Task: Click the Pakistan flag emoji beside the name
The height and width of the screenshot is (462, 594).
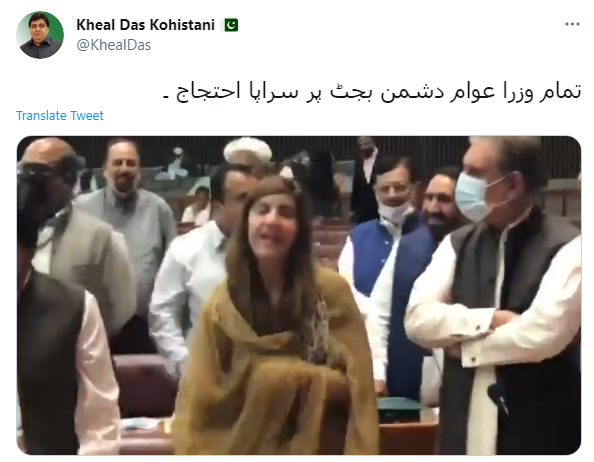Action: click(x=231, y=25)
